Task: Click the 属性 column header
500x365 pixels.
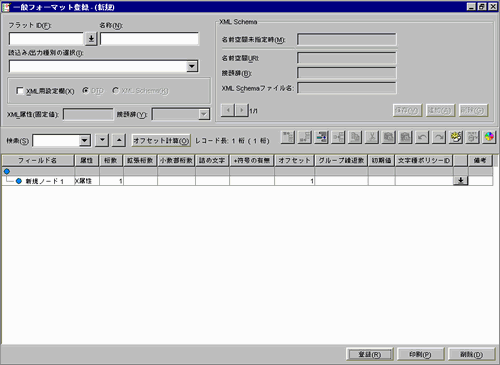Action: 87,160
